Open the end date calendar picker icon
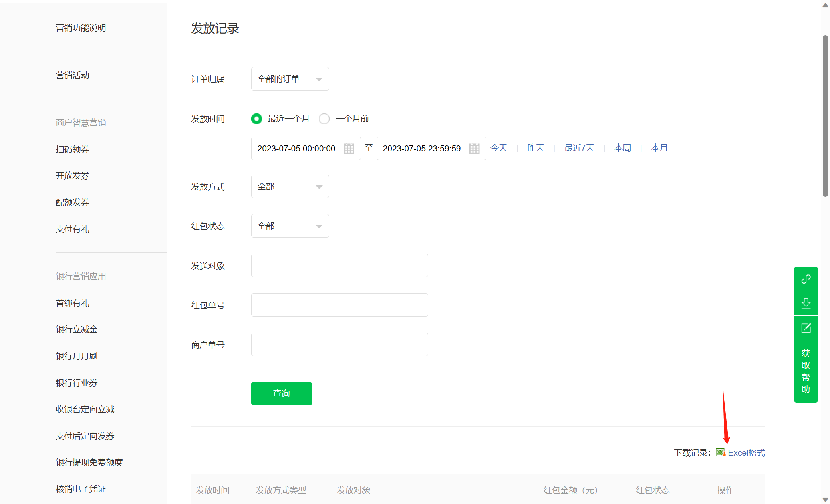 (x=474, y=149)
